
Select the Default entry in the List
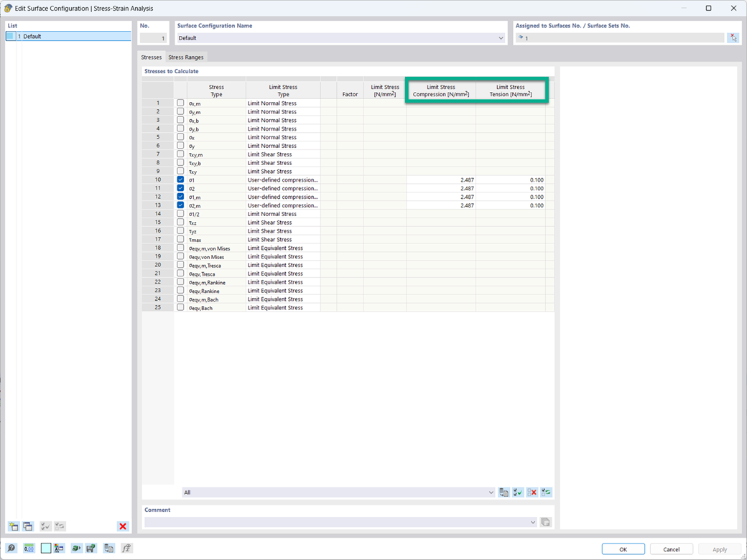click(x=68, y=36)
